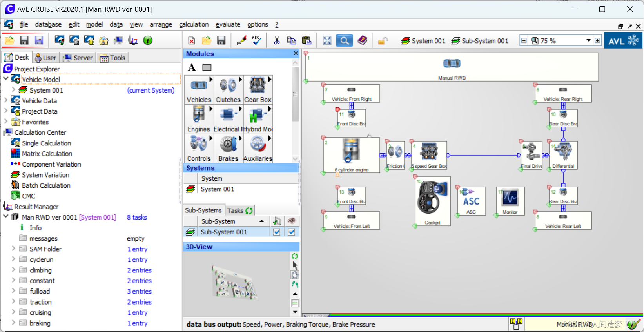Image resolution: width=644 pixels, height=332 pixels.
Task: Click the paste clipboard icon
Action: pyautogui.click(x=307, y=40)
